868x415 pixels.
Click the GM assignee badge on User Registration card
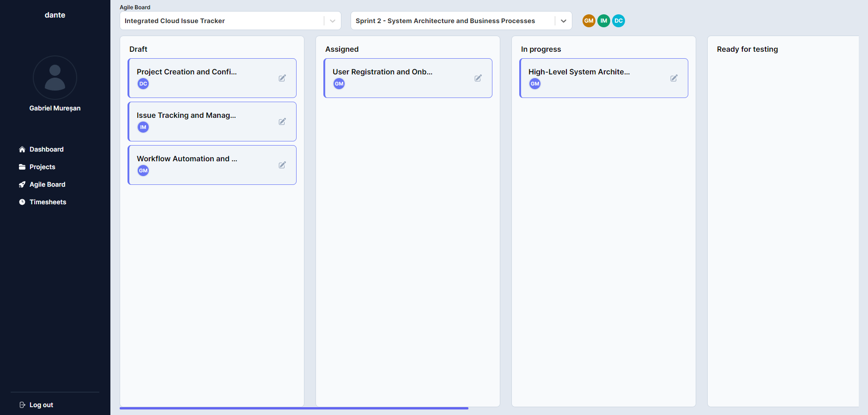339,84
